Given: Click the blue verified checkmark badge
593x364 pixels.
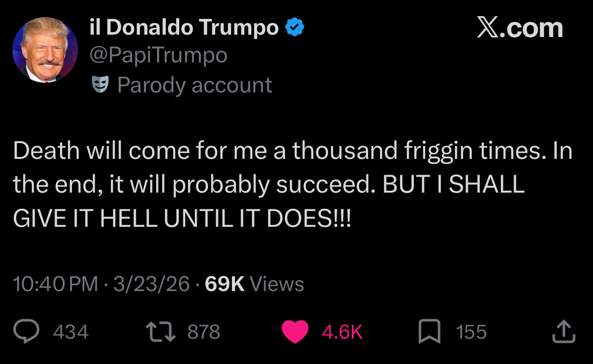Looking at the screenshot, I should point(295,29).
